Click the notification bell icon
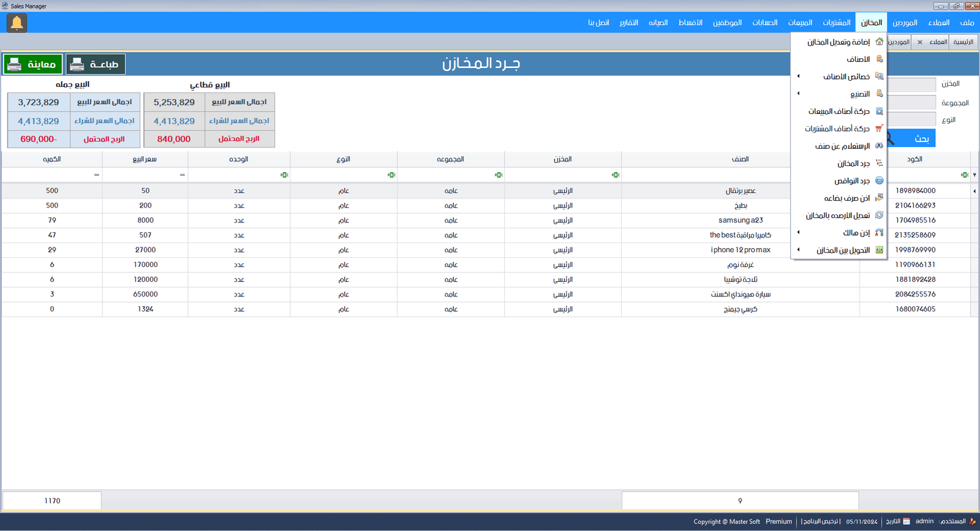Viewport: 980px width, 531px height. click(x=17, y=23)
